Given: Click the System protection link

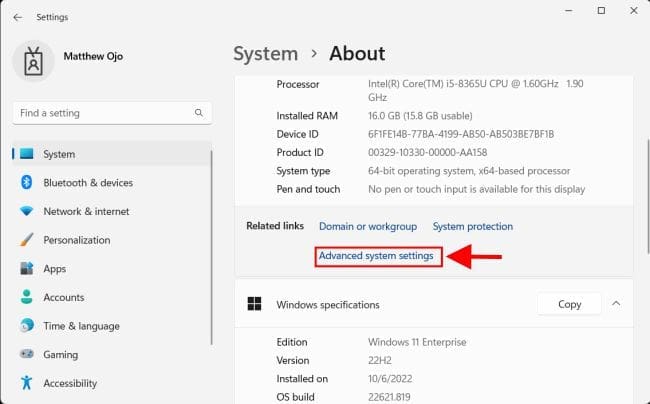Looking at the screenshot, I should point(472,227).
